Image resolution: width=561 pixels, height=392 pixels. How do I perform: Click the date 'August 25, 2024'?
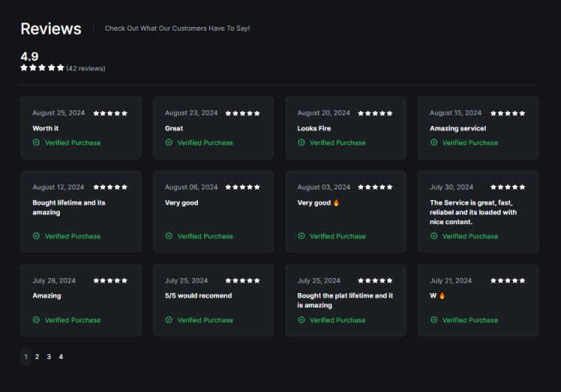point(58,113)
